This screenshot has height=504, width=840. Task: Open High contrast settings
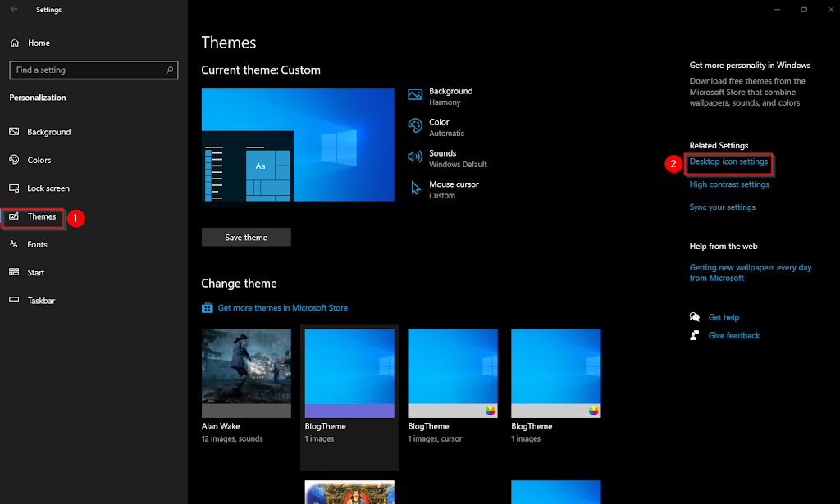coord(729,184)
